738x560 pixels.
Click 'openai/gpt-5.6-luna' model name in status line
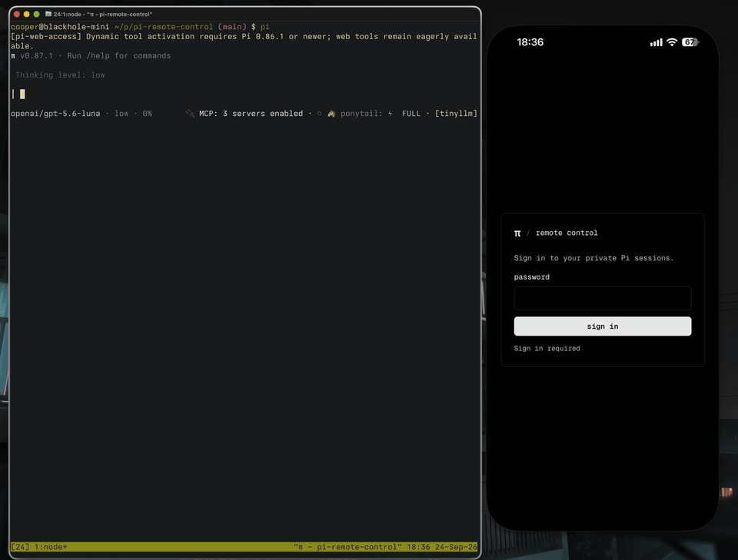pos(55,114)
